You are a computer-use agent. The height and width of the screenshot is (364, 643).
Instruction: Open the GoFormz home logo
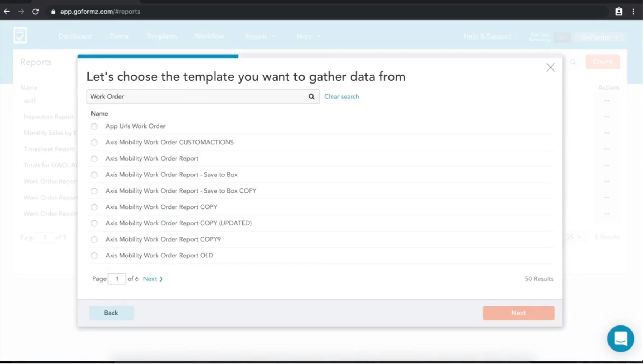[x=20, y=35]
